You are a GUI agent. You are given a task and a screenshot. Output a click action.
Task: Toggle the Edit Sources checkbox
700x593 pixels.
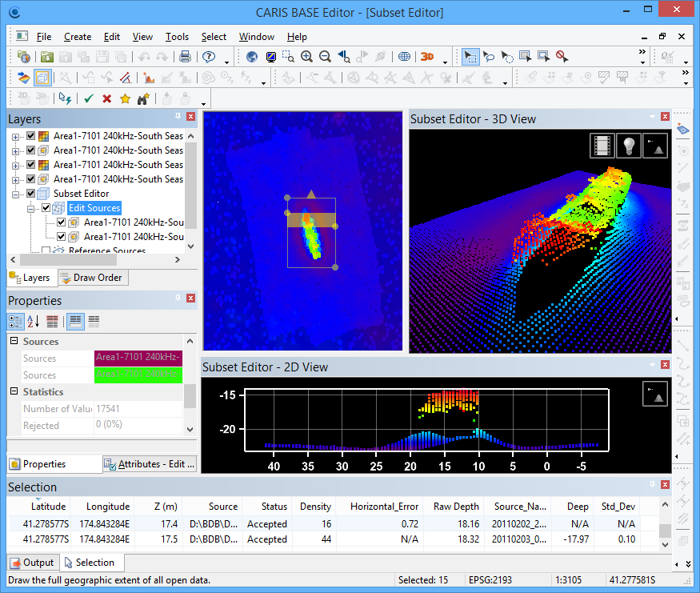(46, 208)
